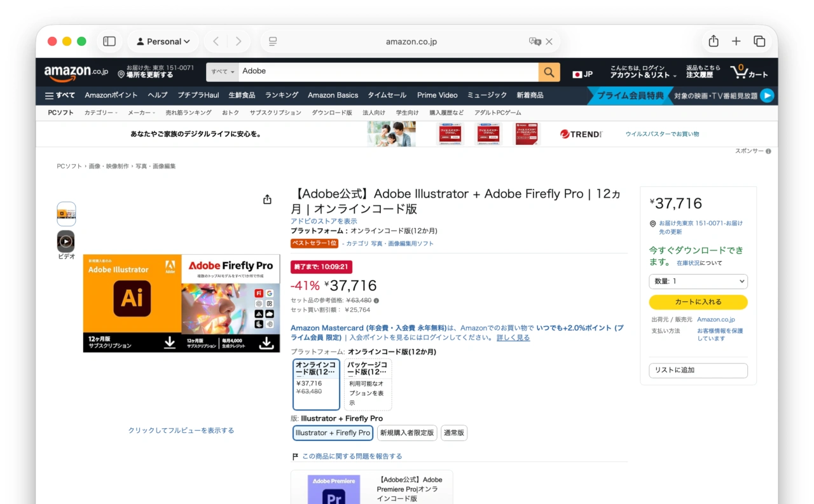Click the Prime video play arrow icon
Viewport: 814px width, 504px height.
tap(768, 96)
